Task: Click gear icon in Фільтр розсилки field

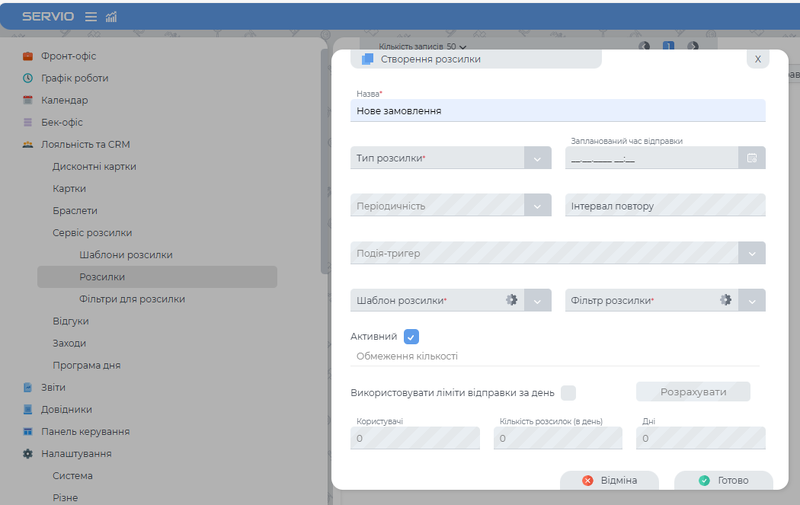Action: click(726, 300)
